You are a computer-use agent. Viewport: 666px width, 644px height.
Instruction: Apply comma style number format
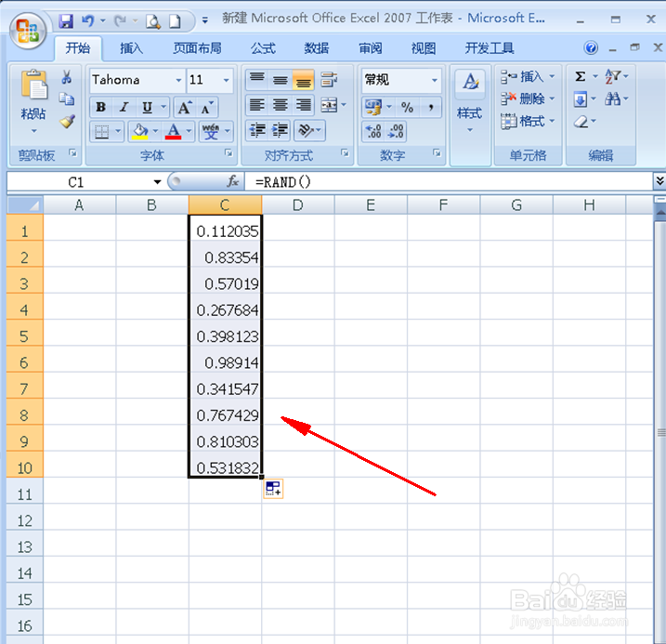[x=431, y=108]
